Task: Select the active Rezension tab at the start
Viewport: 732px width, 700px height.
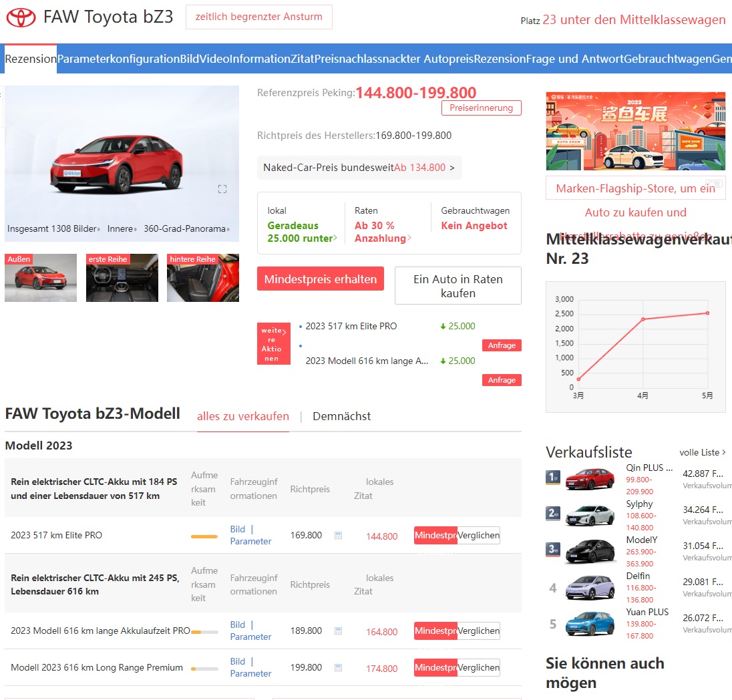Action: point(31,59)
